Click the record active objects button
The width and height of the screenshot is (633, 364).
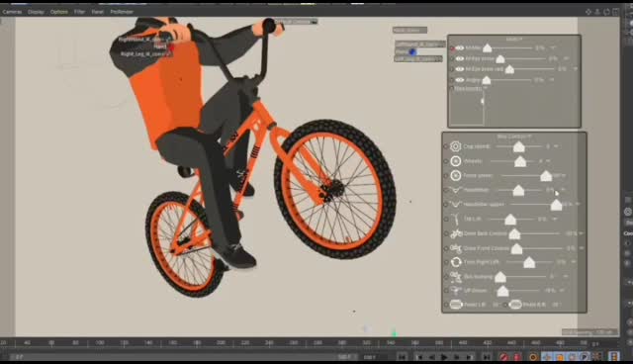tap(503, 357)
